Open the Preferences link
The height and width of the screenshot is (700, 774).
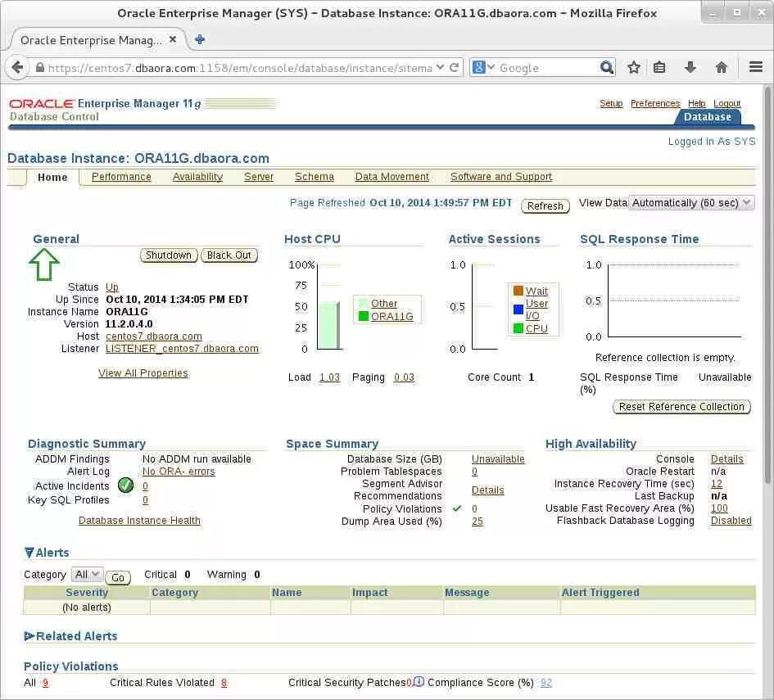coord(655,103)
